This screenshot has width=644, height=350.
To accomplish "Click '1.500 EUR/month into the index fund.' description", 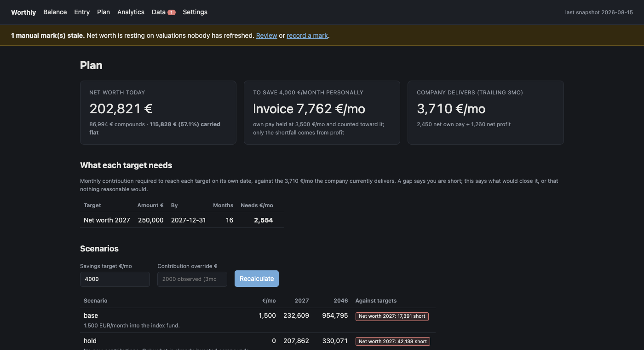I will (x=132, y=326).
